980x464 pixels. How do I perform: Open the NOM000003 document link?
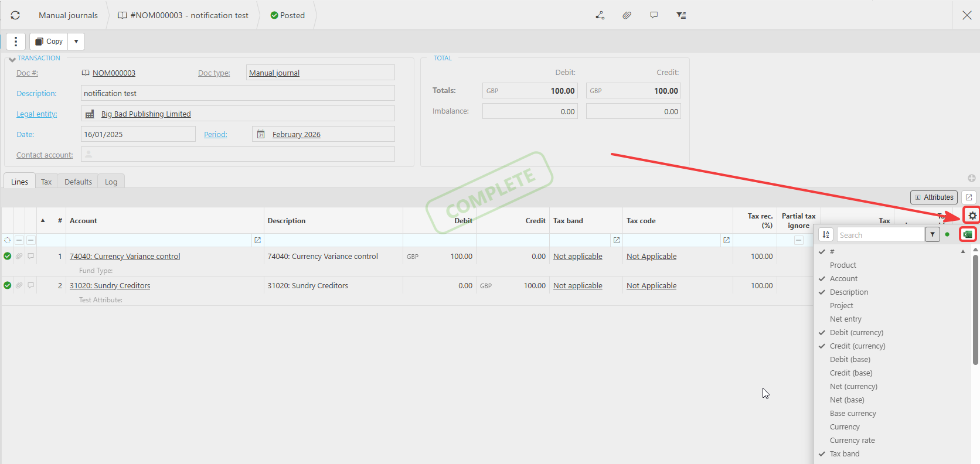click(114, 73)
